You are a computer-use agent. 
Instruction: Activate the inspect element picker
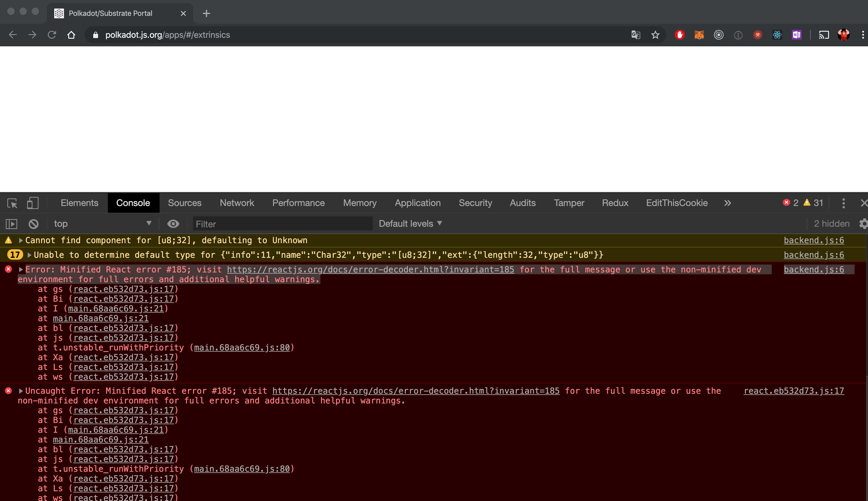click(x=12, y=203)
